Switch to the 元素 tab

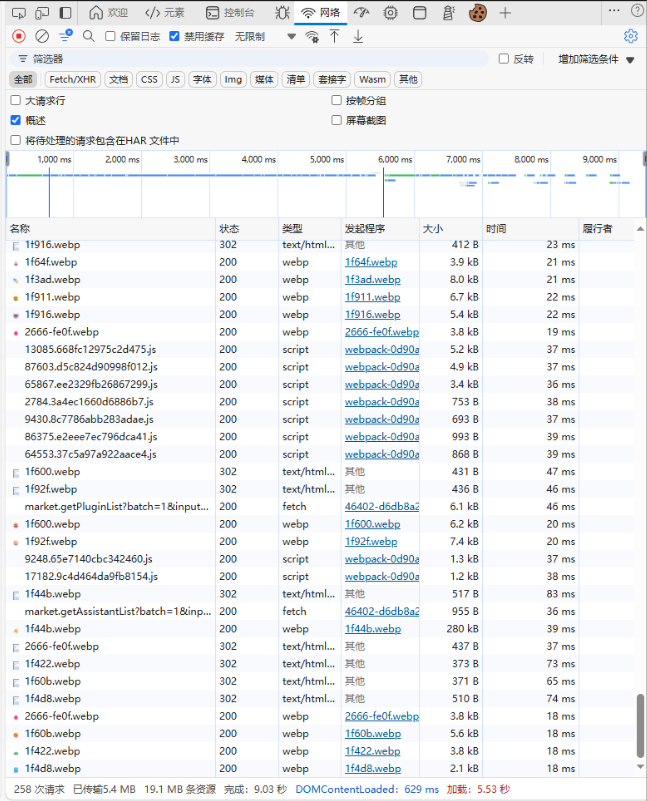(x=165, y=13)
